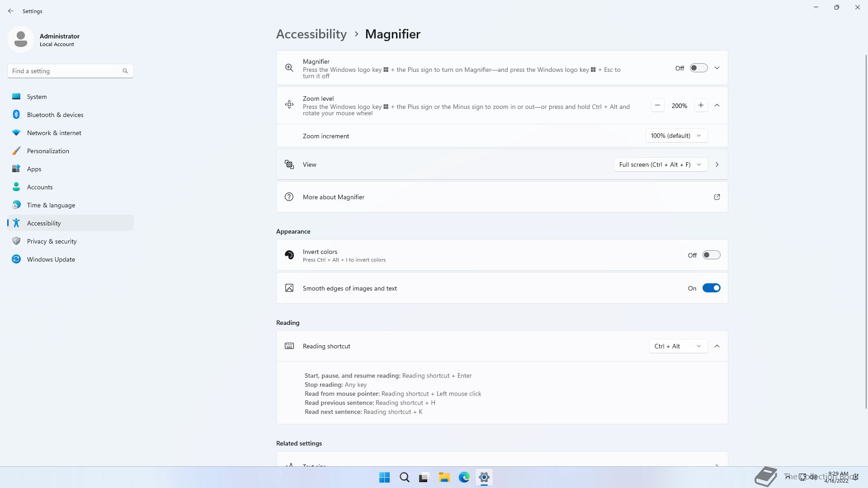Open File Explorer from the taskbar
The width and height of the screenshot is (868, 488).
(x=444, y=477)
